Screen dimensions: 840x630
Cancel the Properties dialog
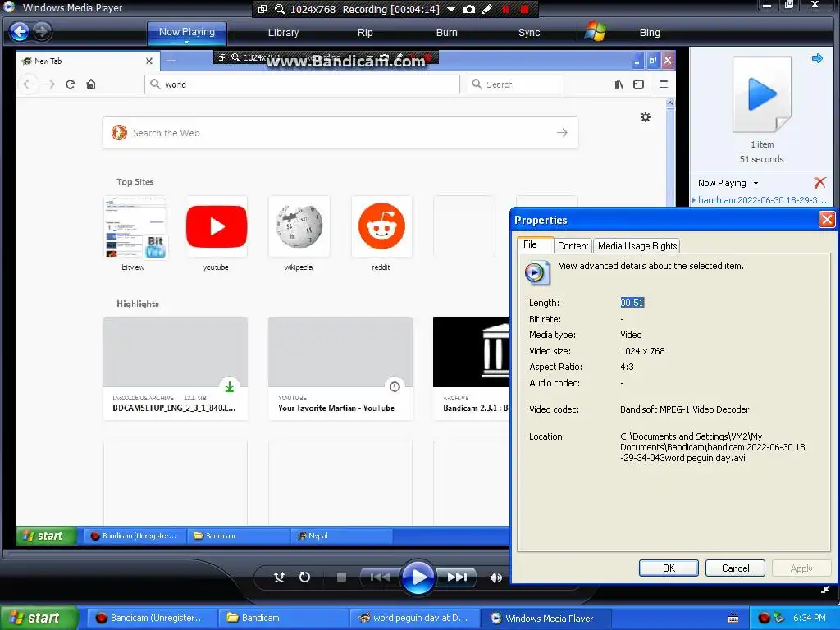click(x=735, y=568)
